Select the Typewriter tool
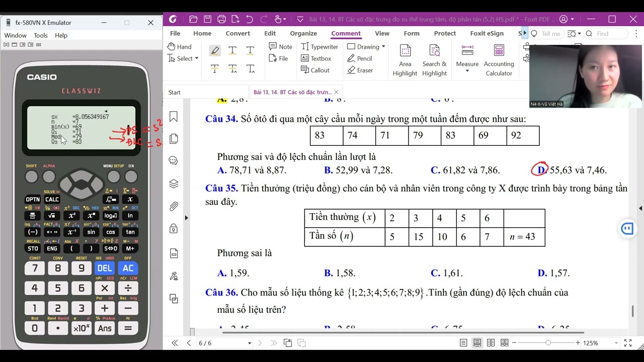The height and width of the screenshot is (362, 644). tap(319, 47)
